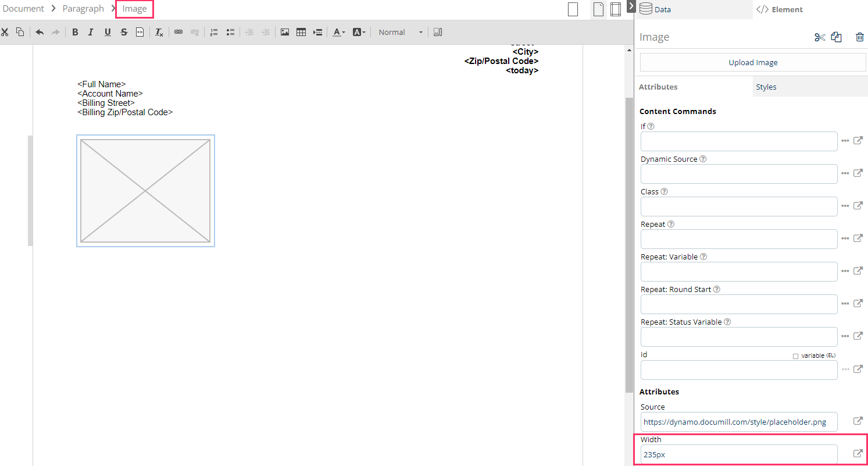This screenshot has width=868, height=466.
Task: Toggle the Id variable (EL) checkbox
Action: (795, 356)
